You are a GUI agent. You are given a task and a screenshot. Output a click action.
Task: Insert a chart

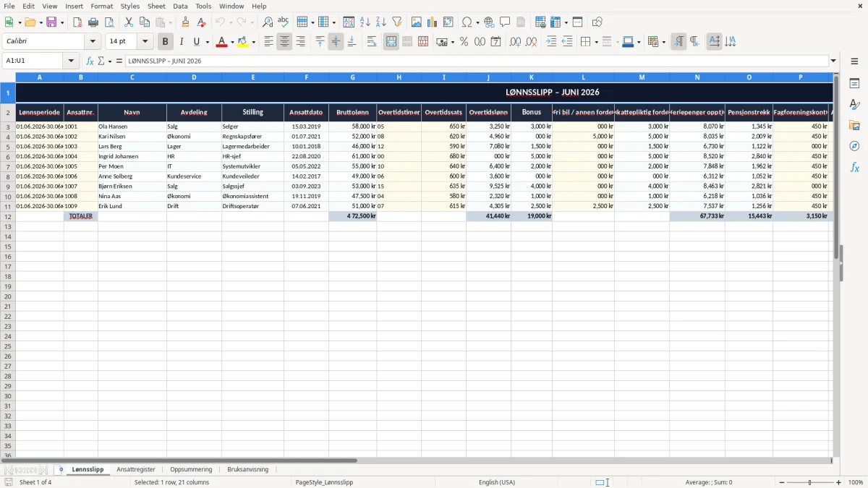coord(433,22)
